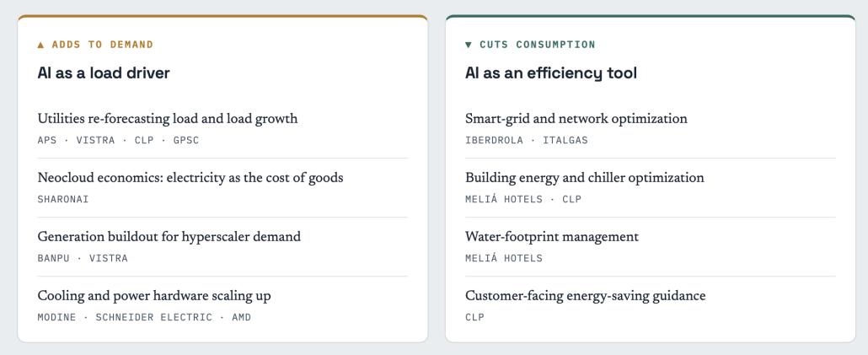
Task: Select the "AI as a load driver" heading
Action: 104,73
